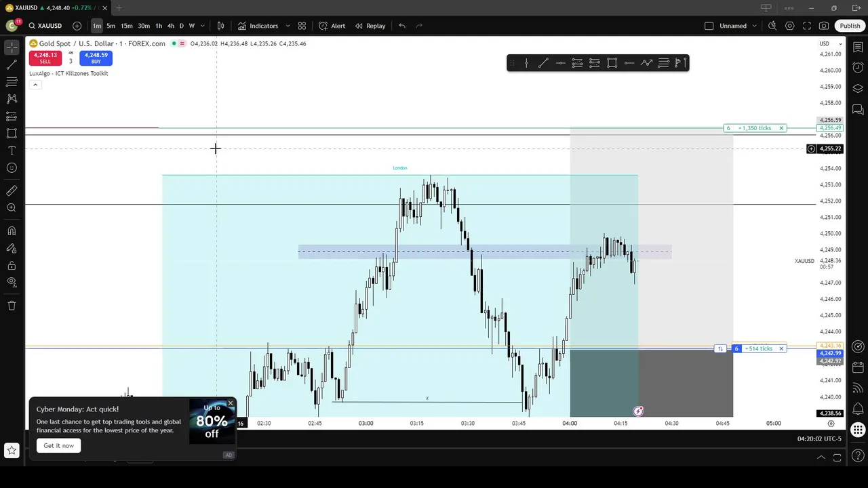The width and height of the screenshot is (868, 488).
Task: Switch to the 15m timeframe
Action: (x=127, y=26)
